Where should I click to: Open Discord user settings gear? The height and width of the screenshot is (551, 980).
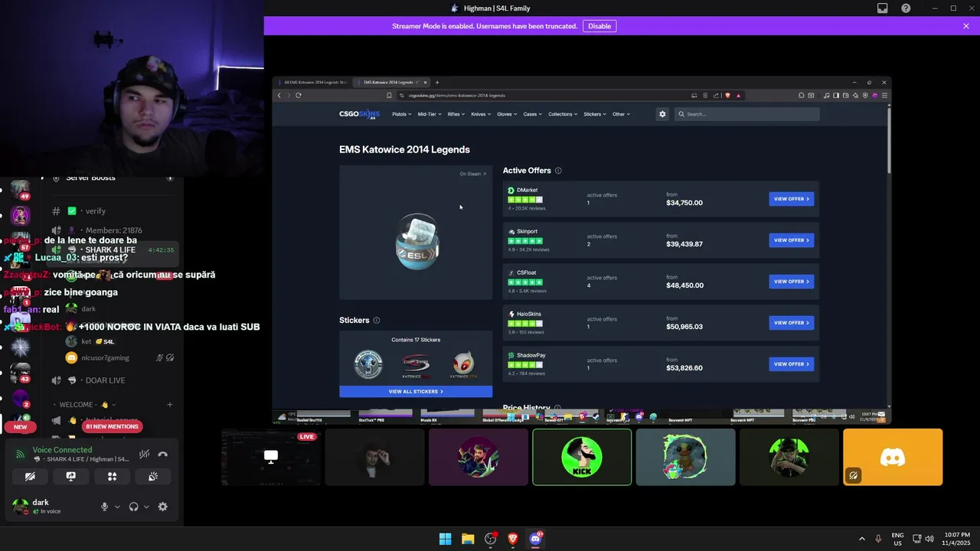pos(162,507)
